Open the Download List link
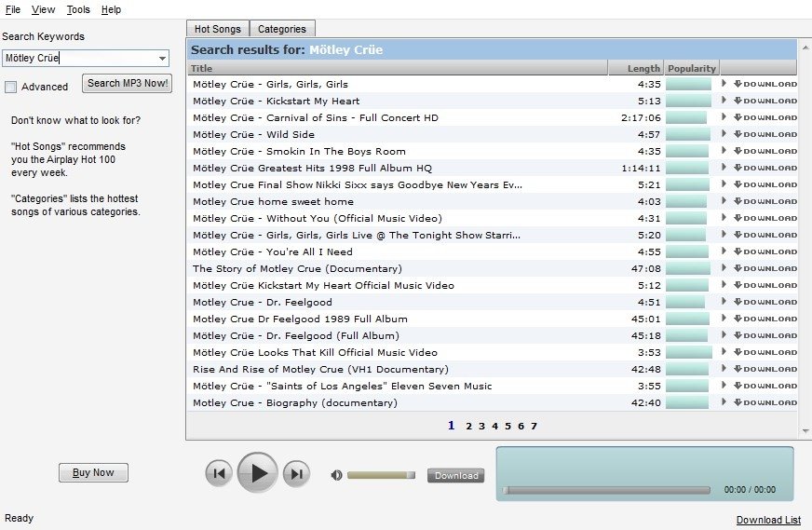812x530 pixels. 768,520
